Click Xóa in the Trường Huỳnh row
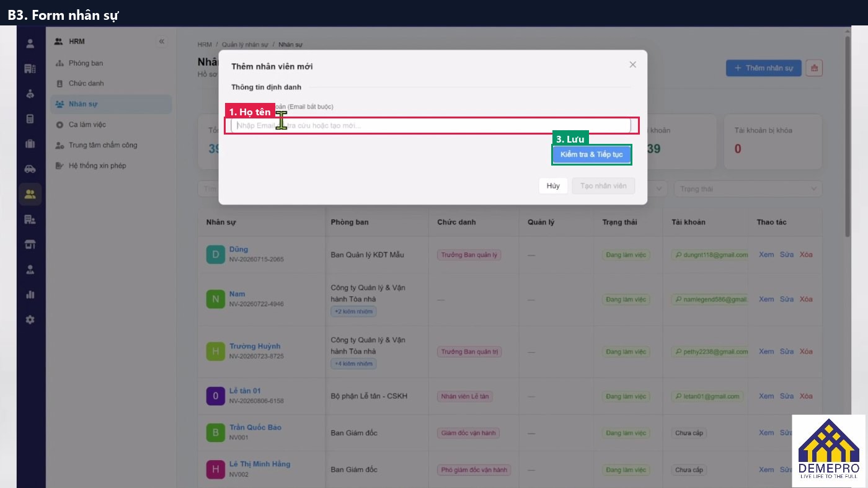 click(806, 351)
